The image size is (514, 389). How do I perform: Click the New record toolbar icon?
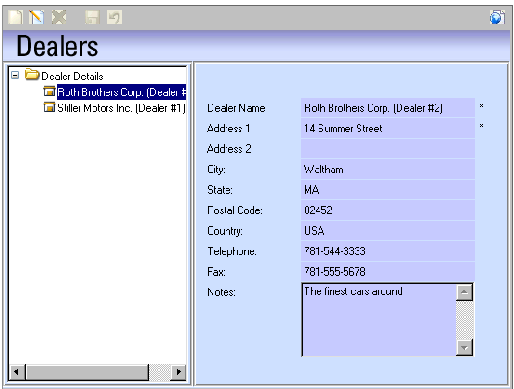pyautogui.click(x=15, y=17)
